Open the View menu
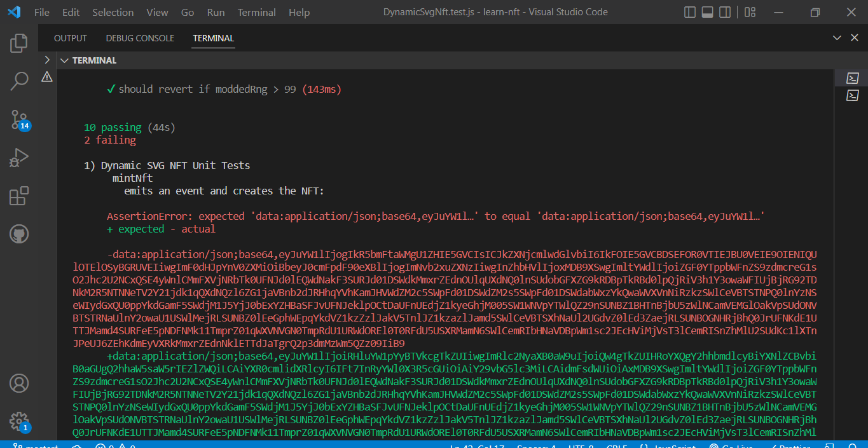The height and width of the screenshot is (448, 868). (157, 12)
